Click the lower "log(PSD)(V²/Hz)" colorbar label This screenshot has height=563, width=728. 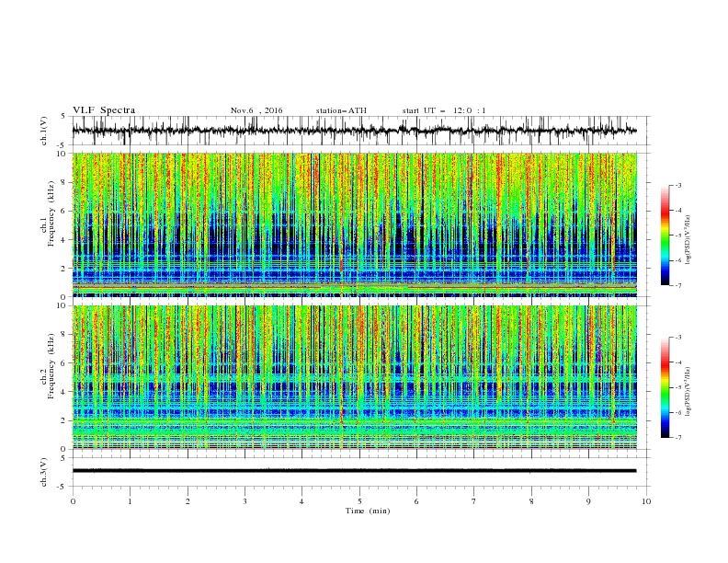pyautogui.click(x=688, y=392)
